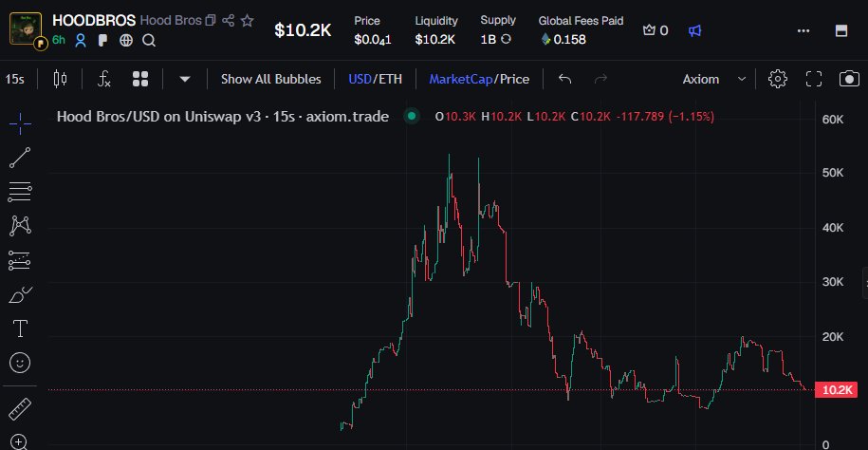Screen dimensions: 868x450
Task: Select the crosshair cursor tool
Action: 20,123
